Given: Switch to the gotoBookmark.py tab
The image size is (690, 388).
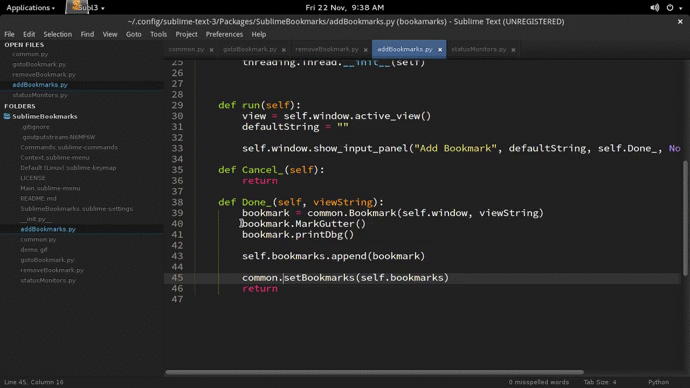Looking at the screenshot, I should (250, 49).
